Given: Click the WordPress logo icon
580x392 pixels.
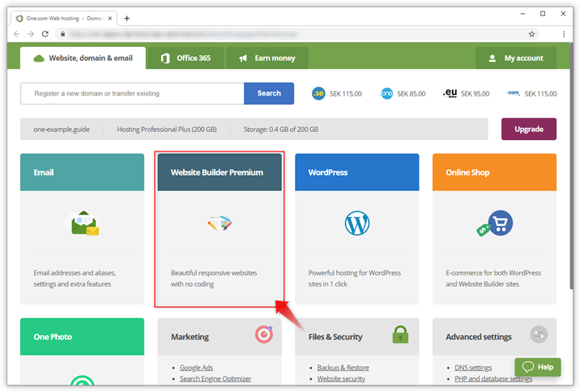Looking at the screenshot, I should click(x=356, y=223).
